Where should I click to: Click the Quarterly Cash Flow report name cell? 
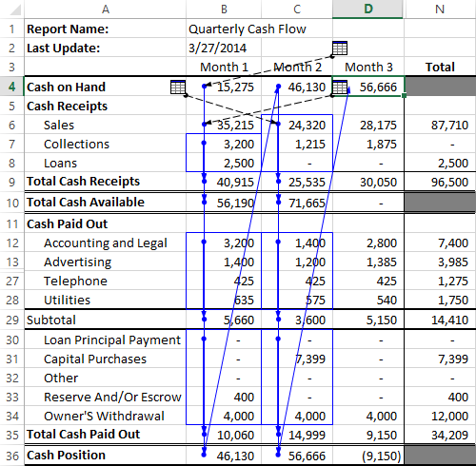247,29
